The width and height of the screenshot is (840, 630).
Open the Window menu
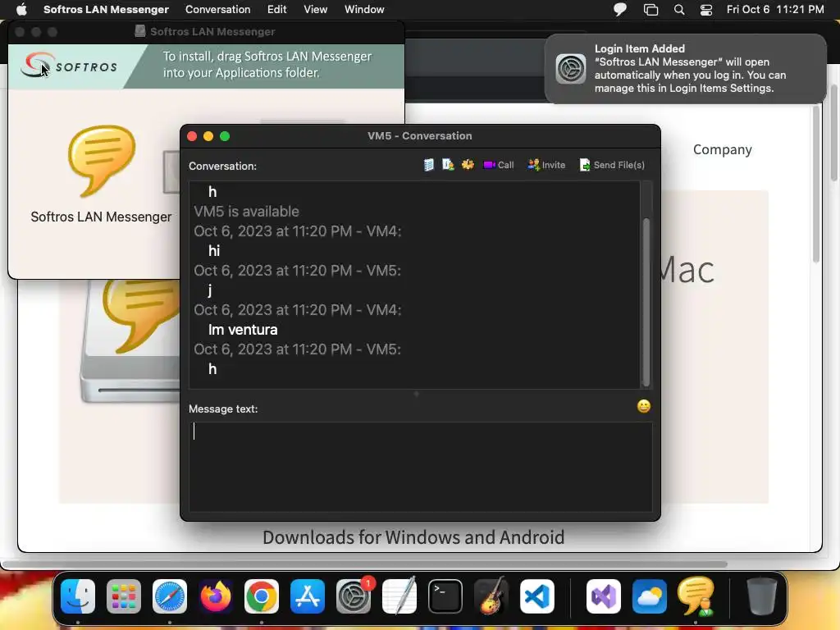click(x=364, y=9)
